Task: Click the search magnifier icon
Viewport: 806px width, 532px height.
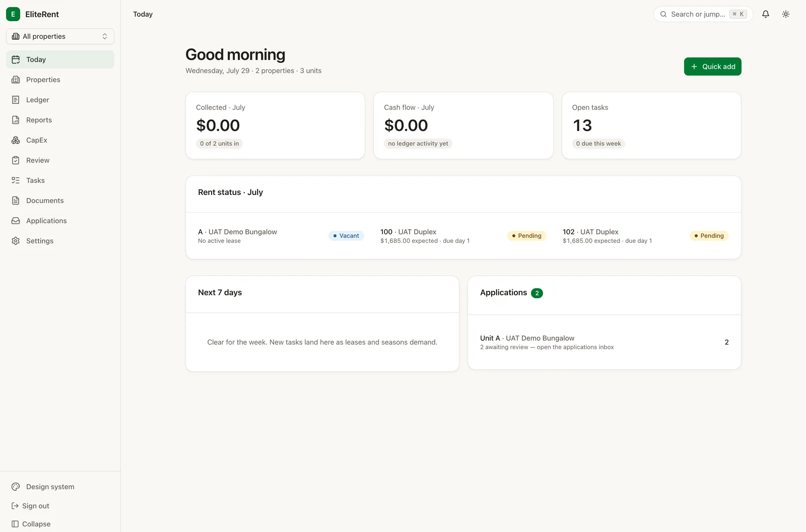Action: pos(663,14)
